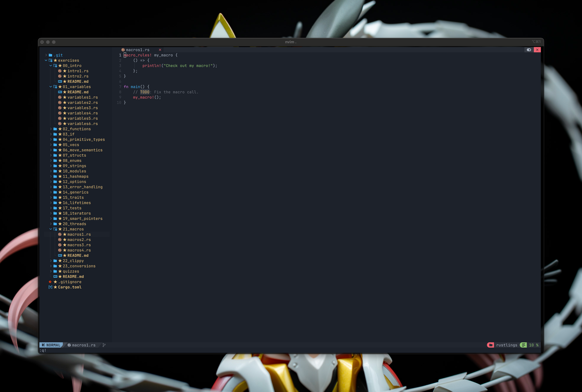Open variables2.rs in the file tree
The width and height of the screenshot is (582, 392).
pos(83,102)
